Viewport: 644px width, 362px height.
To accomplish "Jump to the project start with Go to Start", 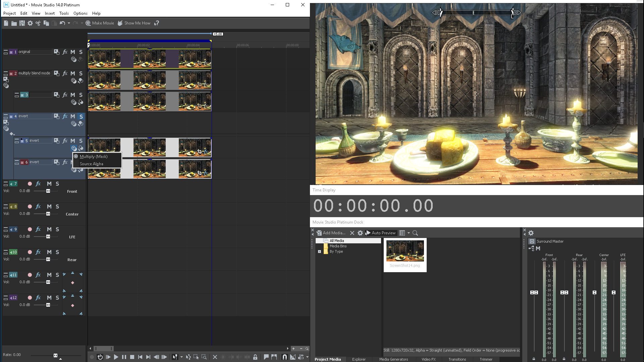I will click(140, 357).
